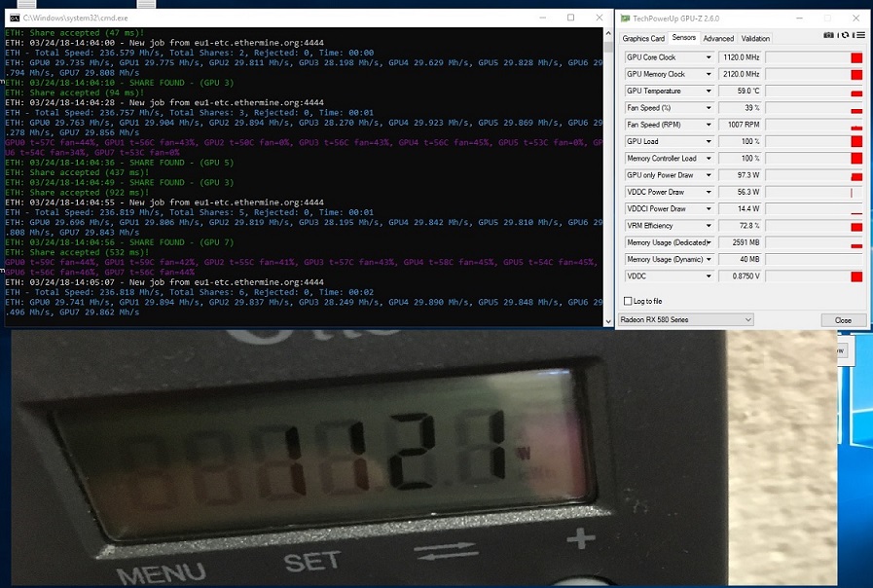Image resolution: width=873 pixels, height=588 pixels.
Task: Open the Validation tab
Action: point(755,38)
